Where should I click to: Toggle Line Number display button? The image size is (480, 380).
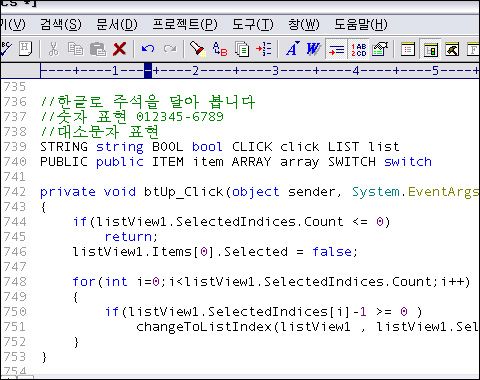click(x=359, y=49)
